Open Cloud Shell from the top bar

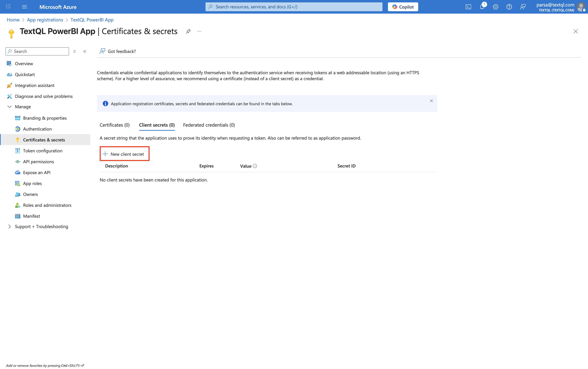tap(468, 7)
